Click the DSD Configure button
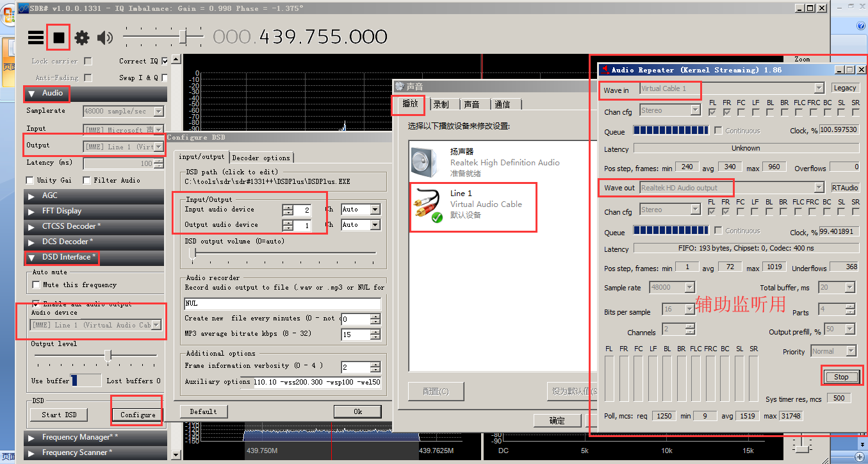 [x=138, y=415]
